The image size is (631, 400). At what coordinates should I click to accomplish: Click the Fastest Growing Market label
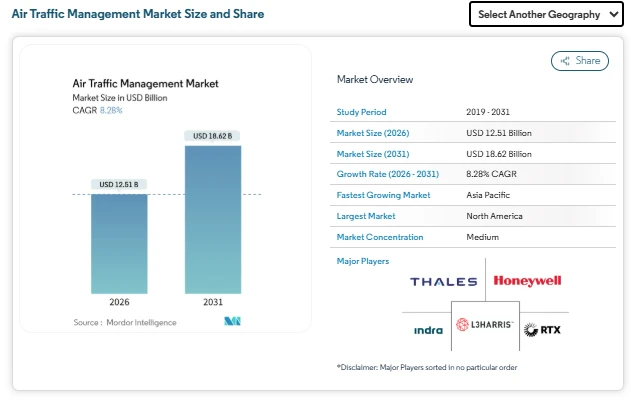[x=382, y=195]
